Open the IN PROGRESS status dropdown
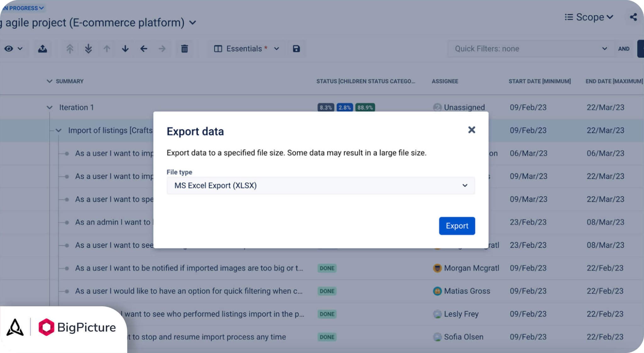This screenshot has width=644, height=353. (23, 8)
